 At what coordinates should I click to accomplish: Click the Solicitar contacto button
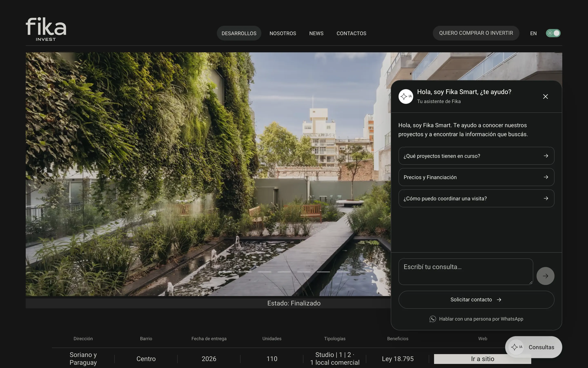476,300
